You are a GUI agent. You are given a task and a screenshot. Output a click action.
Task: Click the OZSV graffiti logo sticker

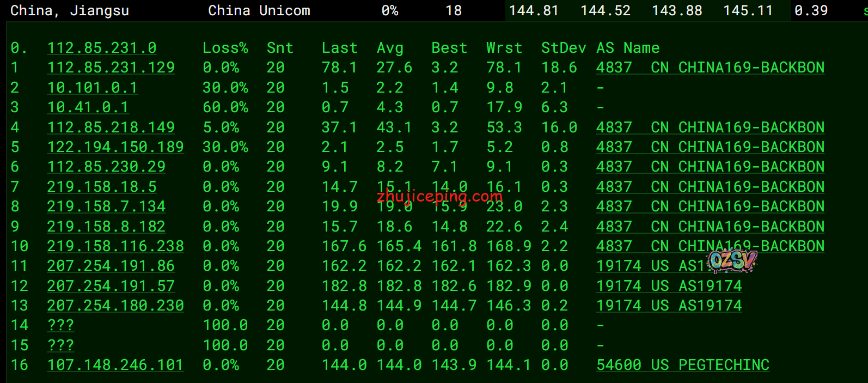732,260
